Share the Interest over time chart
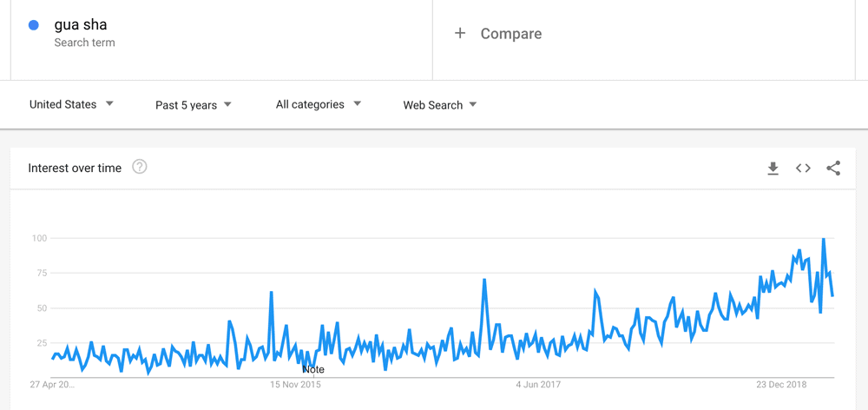The height and width of the screenshot is (410, 868). (833, 168)
